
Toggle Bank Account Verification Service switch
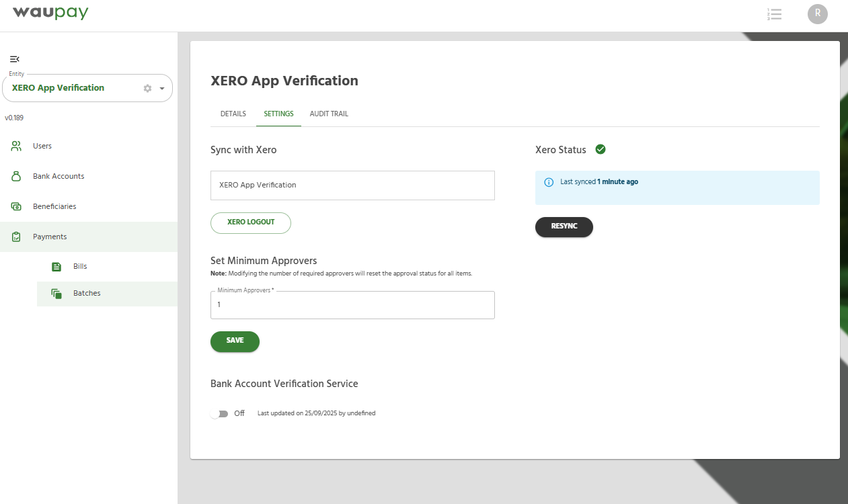click(220, 413)
